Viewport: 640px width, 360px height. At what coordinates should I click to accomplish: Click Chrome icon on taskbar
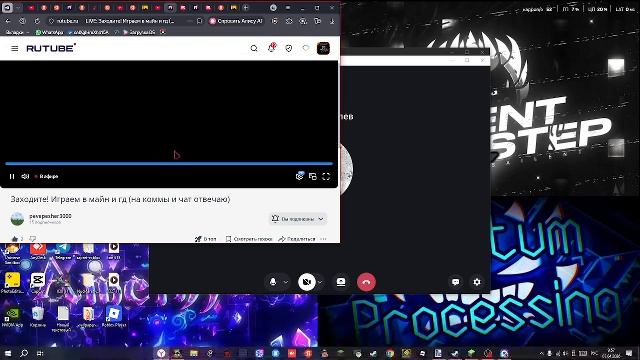point(390,353)
